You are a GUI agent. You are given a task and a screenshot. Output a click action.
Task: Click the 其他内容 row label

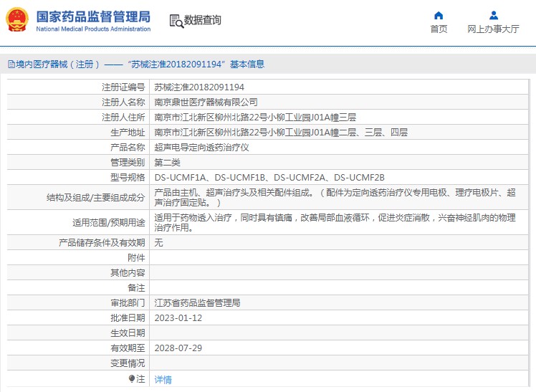[128, 273]
